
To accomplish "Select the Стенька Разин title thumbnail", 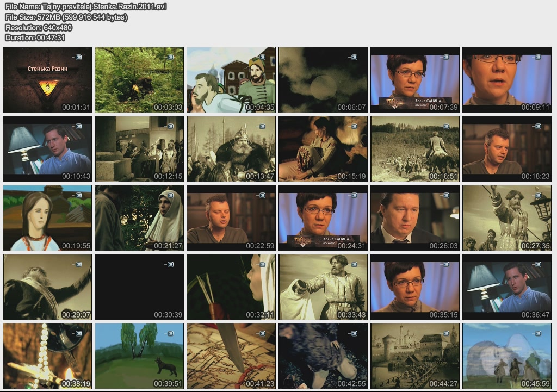I will 47,79.
